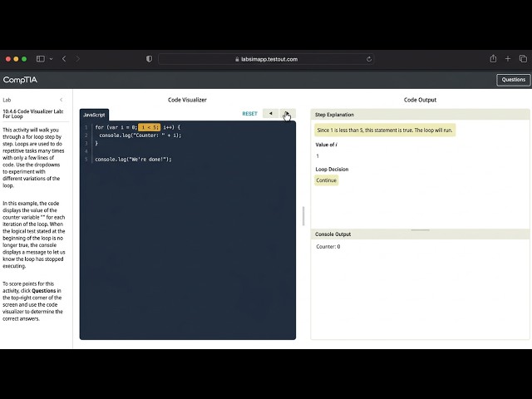Viewport: 532px width, 399px height.
Task: Click the yellow step explanation message
Action: (x=385, y=130)
